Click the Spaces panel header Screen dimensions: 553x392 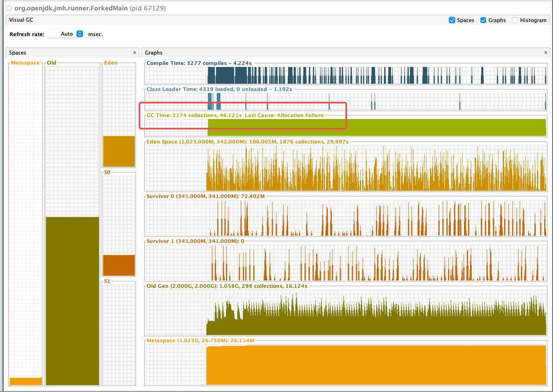tap(71, 53)
